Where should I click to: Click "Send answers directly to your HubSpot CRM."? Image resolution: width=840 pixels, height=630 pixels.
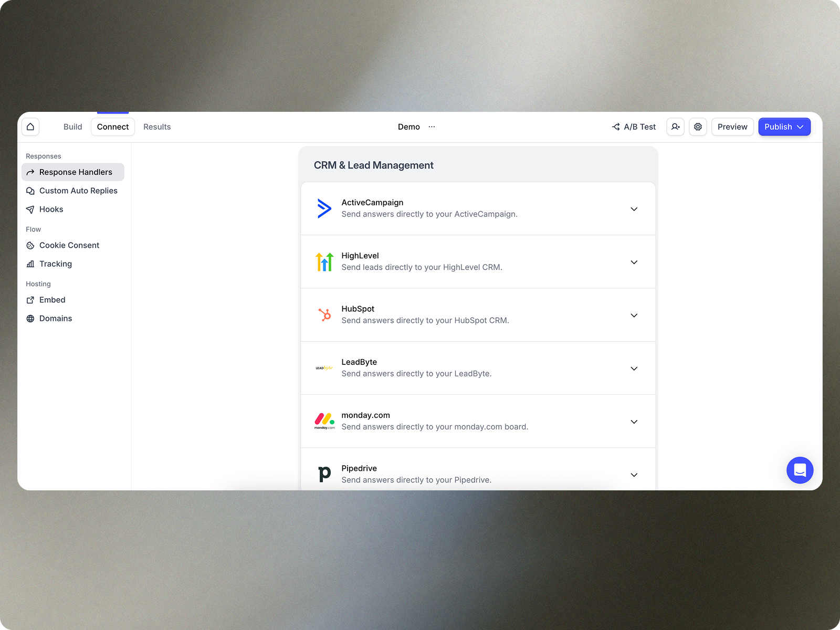(425, 320)
